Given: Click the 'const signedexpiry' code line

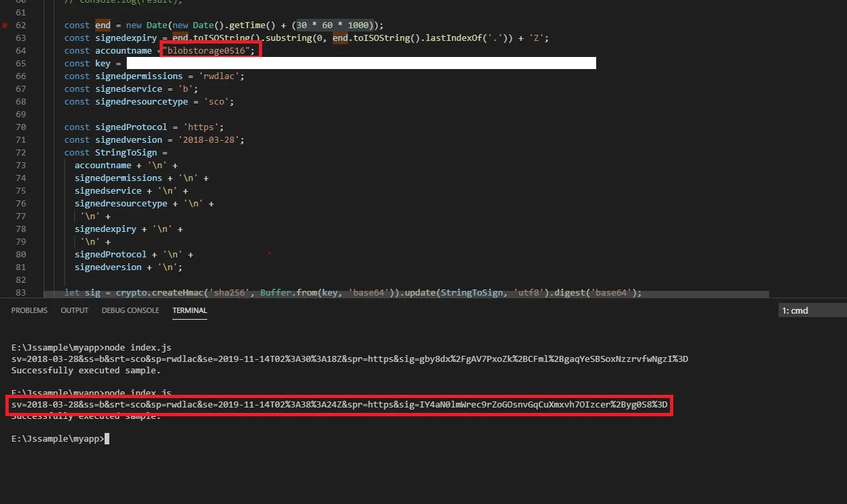Looking at the screenshot, I should pyautogui.click(x=306, y=38).
